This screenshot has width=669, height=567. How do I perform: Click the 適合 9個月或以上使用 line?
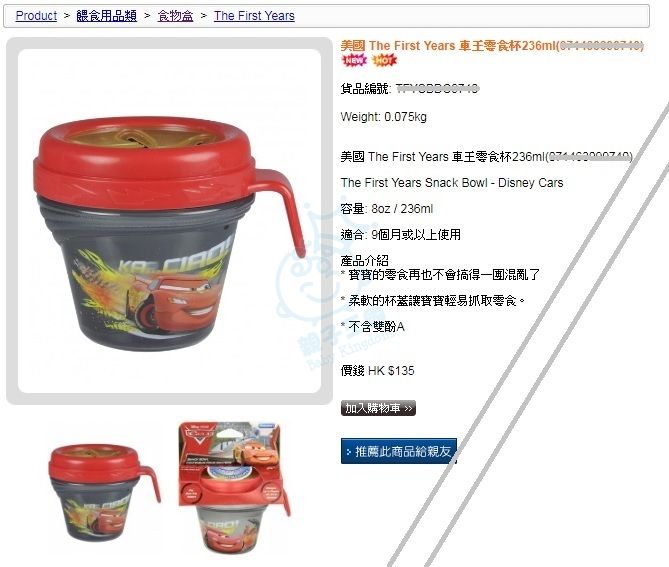(401, 235)
